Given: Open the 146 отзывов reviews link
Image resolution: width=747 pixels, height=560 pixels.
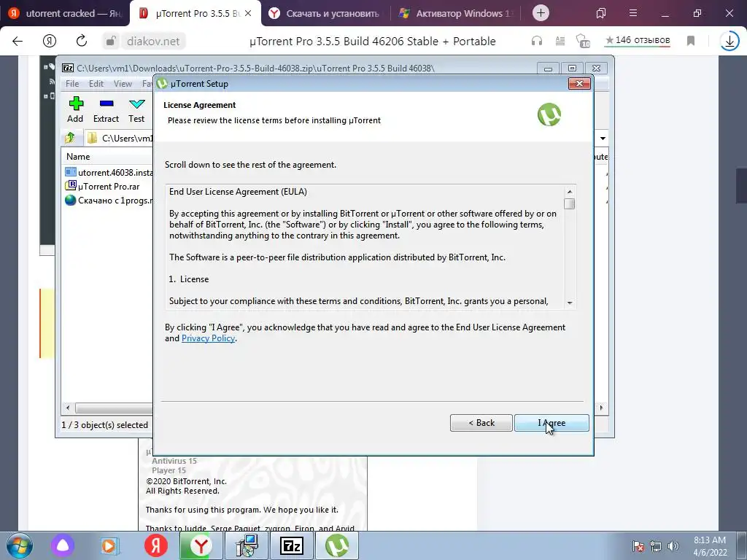Looking at the screenshot, I should point(638,41).
